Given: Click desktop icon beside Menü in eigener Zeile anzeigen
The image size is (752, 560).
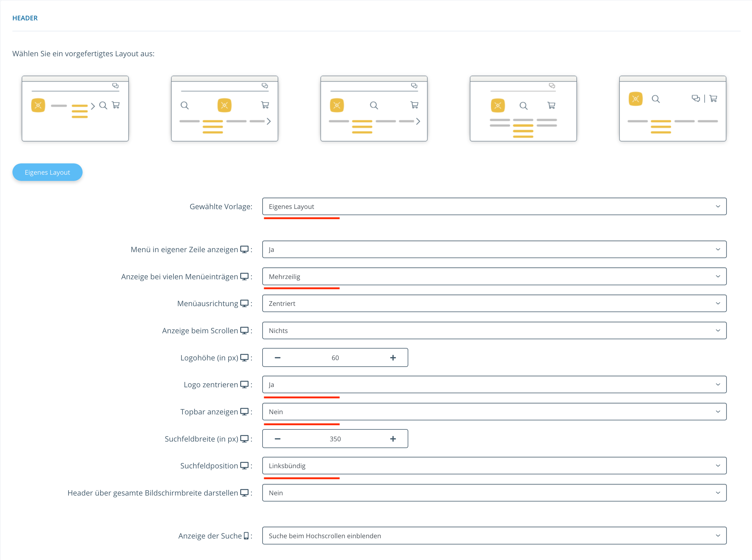Looking at the screenshot, I should (244, 250).
